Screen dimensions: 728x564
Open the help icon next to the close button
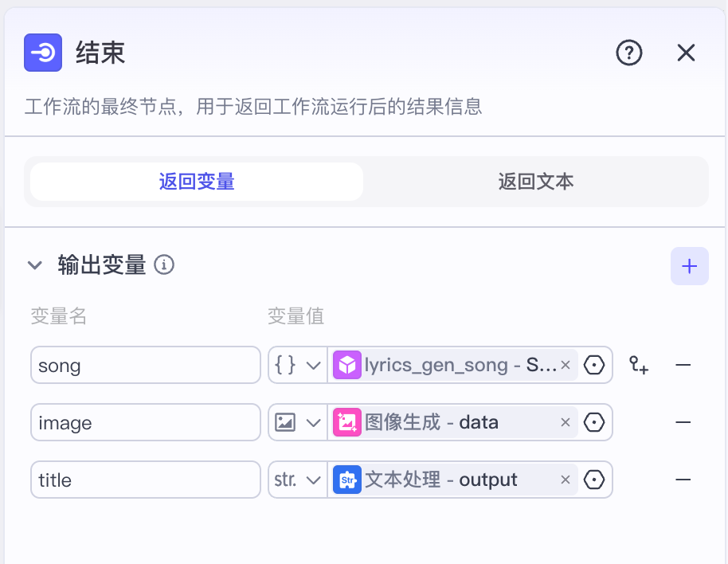[x=629, y=53]
